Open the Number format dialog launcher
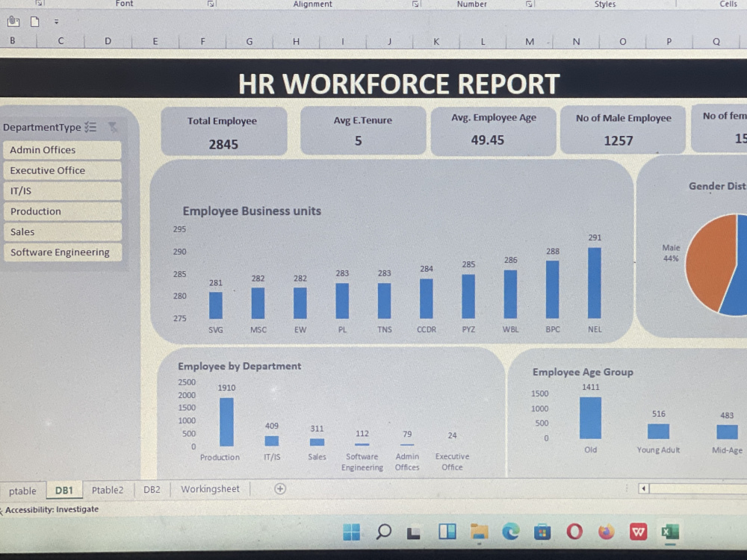This screenshot has width=747, height=560. pyautogui.click(x=529, y=4)
